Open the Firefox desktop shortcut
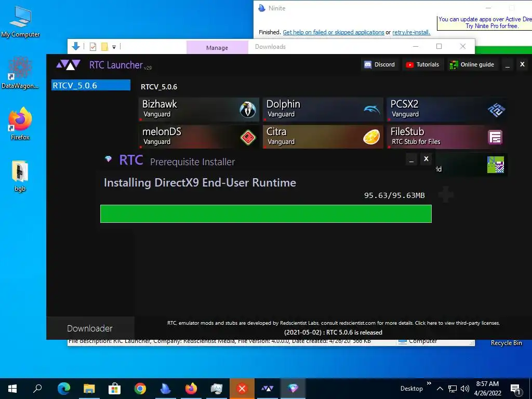This screenshot has height=399, width=532. (x=20, y=124)
